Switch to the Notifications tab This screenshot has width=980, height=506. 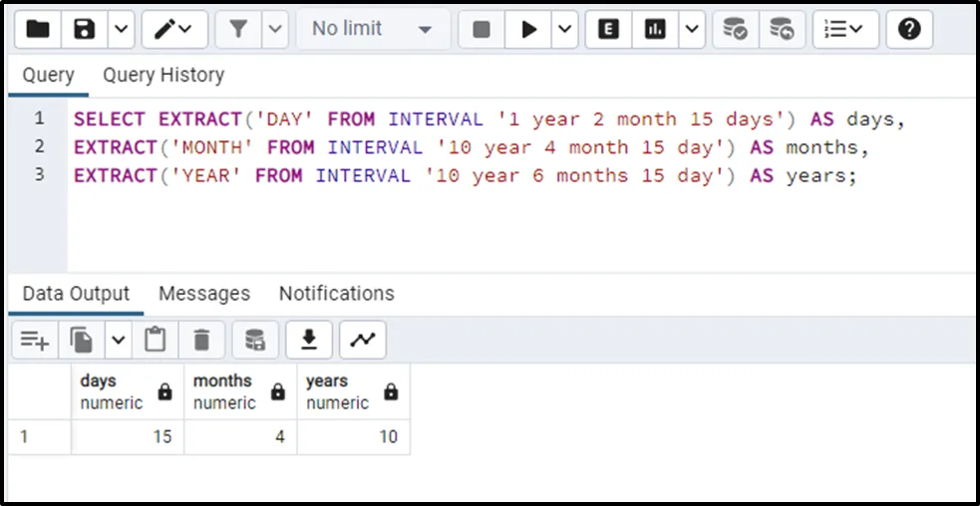pos(336,294)
